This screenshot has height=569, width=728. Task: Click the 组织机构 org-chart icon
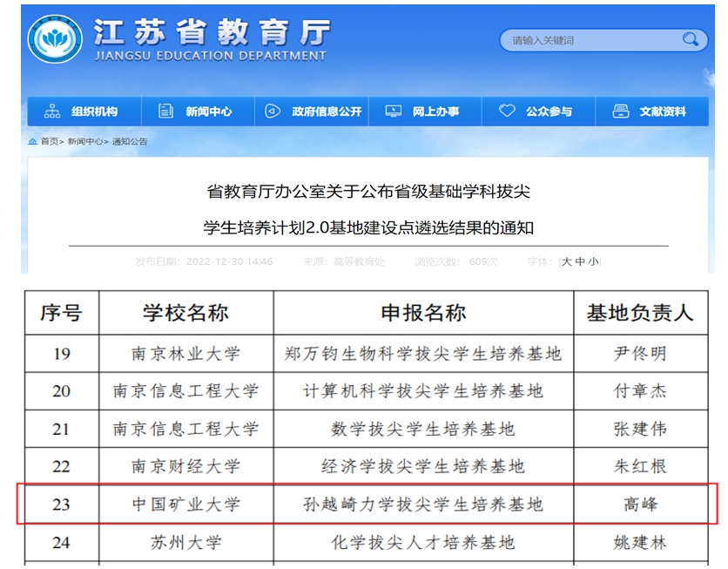[51, 112]
